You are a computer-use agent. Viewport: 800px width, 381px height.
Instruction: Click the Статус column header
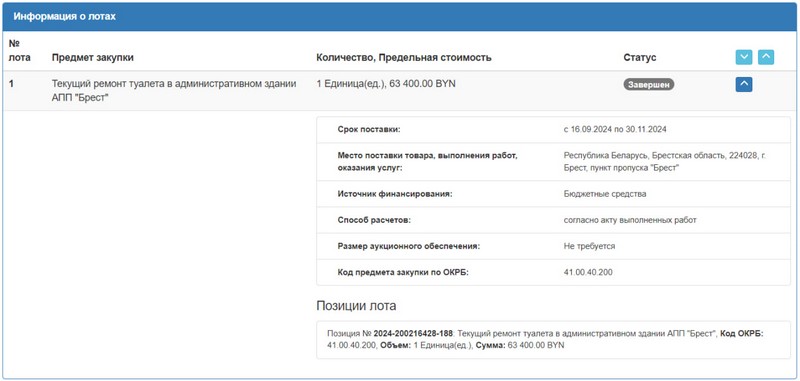click(640, 58)
